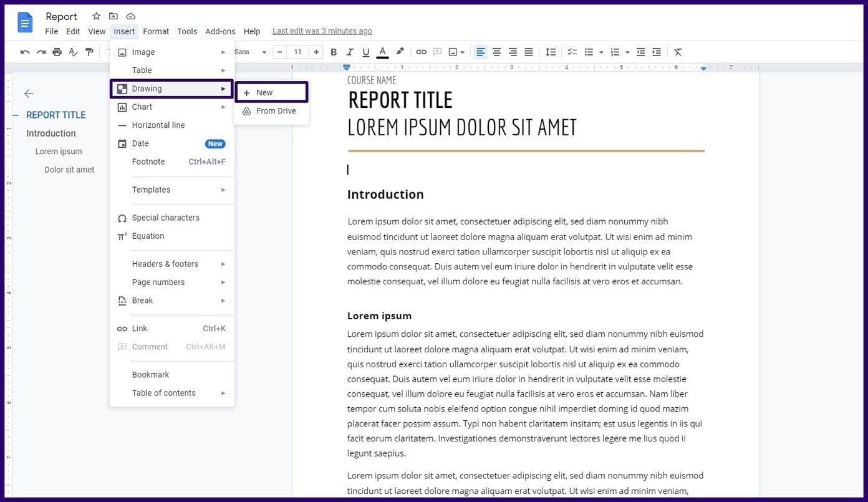Expand the Break submenu
Screen dimensions: 868x502
171,301
